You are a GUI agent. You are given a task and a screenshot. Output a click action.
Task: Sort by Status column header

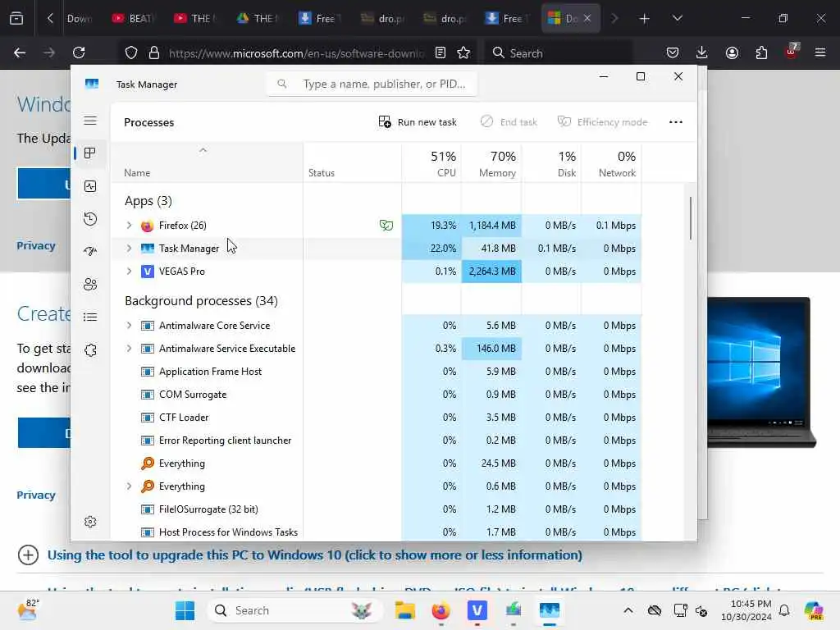click(352, 163)
